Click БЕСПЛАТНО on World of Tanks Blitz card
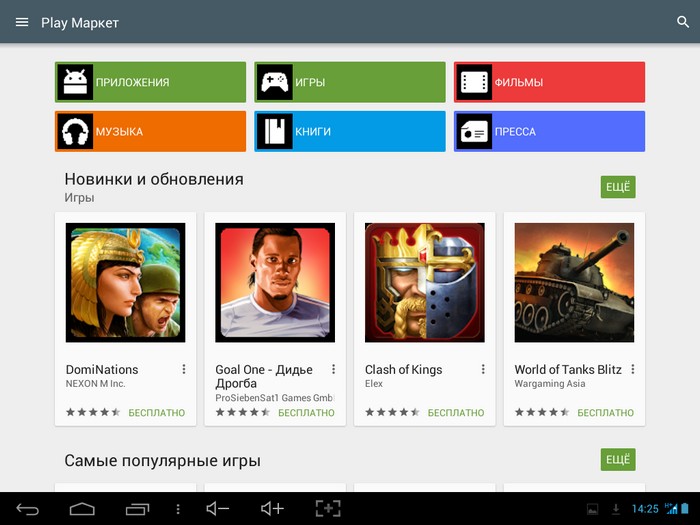700x525 pixels. [605, 412]
